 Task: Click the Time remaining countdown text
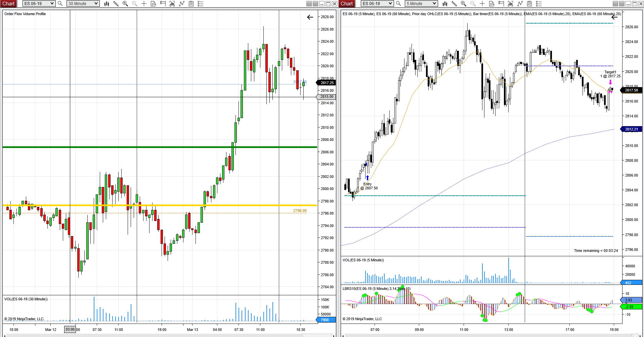596,251
